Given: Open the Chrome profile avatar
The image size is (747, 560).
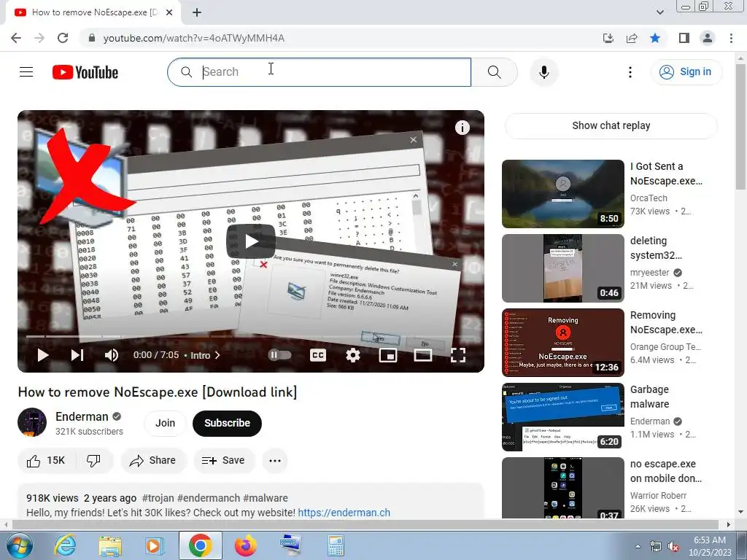Looking at the screenshot, I should click(x=708, y=38).
